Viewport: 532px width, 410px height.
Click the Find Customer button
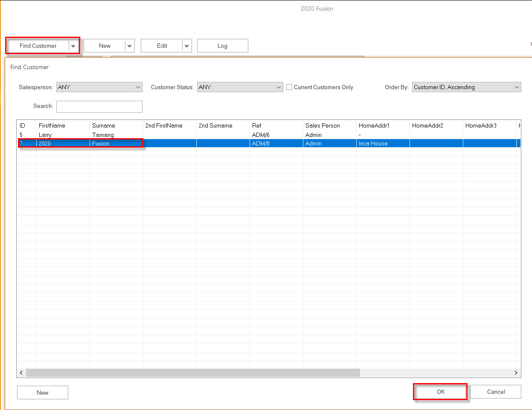[38, 46]
